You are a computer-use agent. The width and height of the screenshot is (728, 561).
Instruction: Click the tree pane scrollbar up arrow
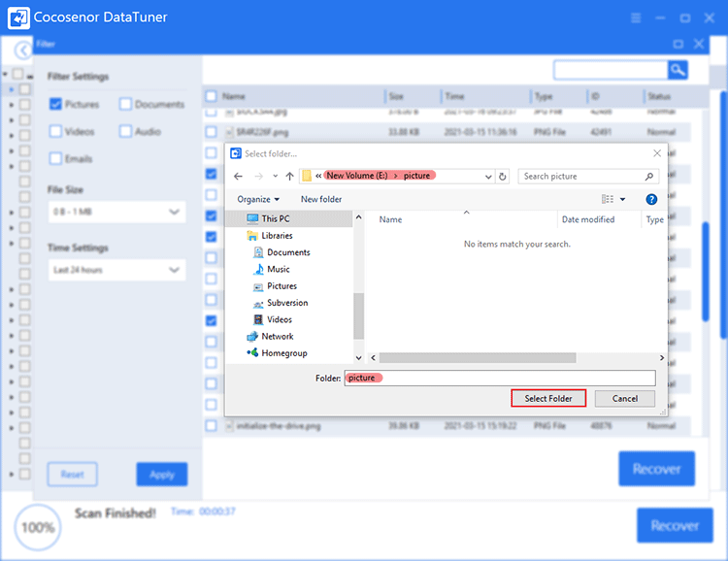(358, 216)
